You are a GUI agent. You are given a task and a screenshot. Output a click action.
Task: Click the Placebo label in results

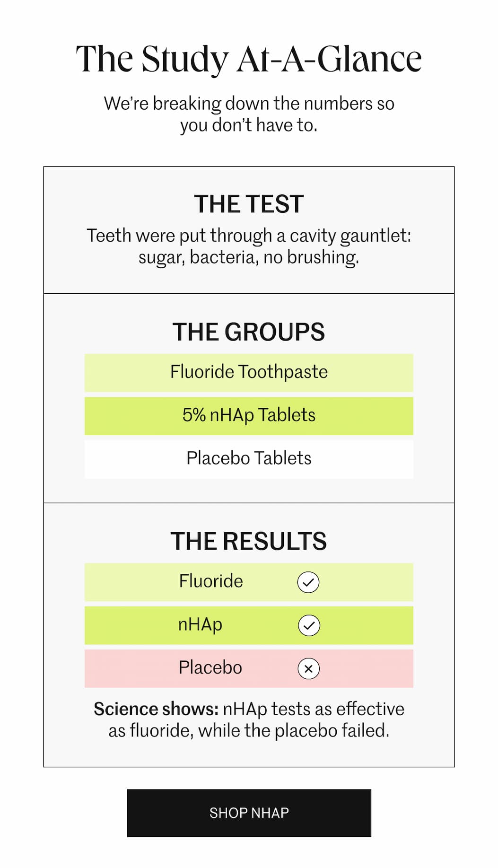(210, 668)
